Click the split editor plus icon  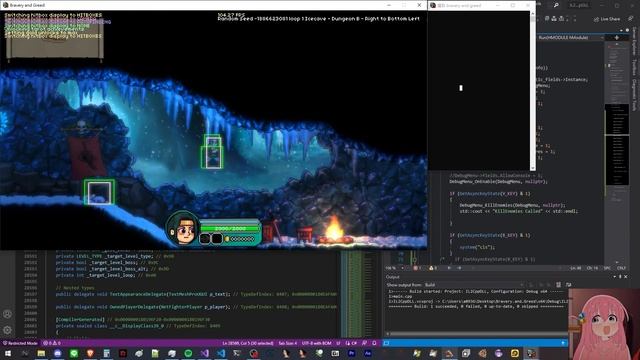tap(617, 38)
